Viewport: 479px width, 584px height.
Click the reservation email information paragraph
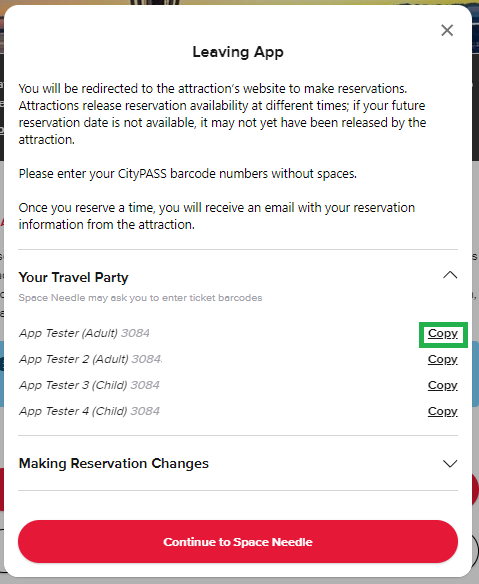[217, 216]
